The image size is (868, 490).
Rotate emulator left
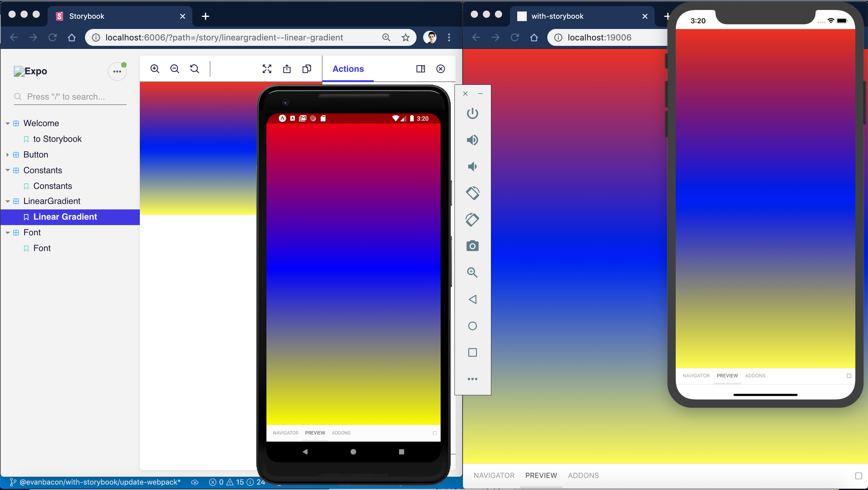pyautogui.click(x=472, y=193)
